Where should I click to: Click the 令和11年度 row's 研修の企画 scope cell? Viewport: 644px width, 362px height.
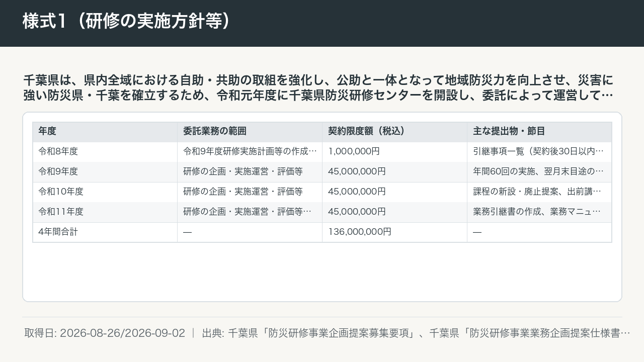click(x=250, y=212)
